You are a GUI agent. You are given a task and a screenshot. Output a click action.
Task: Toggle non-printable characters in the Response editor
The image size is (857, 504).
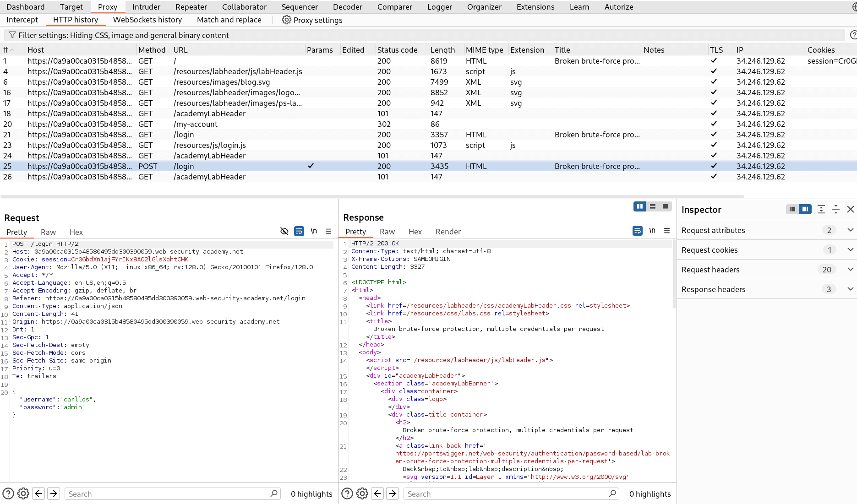(652, 231)
